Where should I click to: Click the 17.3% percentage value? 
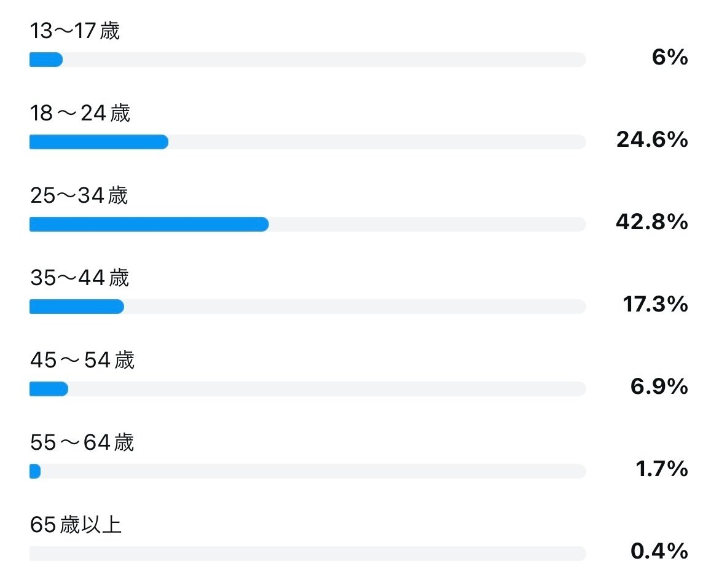point(655,304)
